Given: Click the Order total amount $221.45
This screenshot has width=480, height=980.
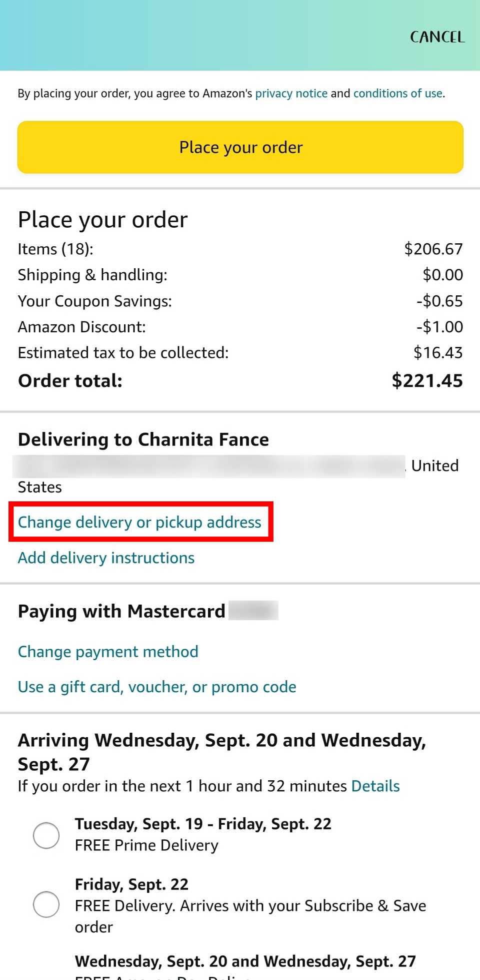Looking at the screenshot, I should tap(426, 380).
